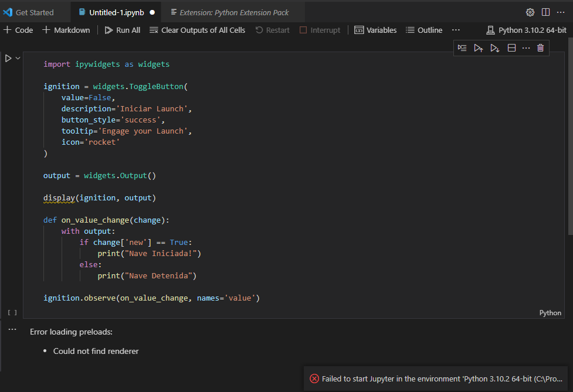Click the 'Error loading preloads:' text

72,332
